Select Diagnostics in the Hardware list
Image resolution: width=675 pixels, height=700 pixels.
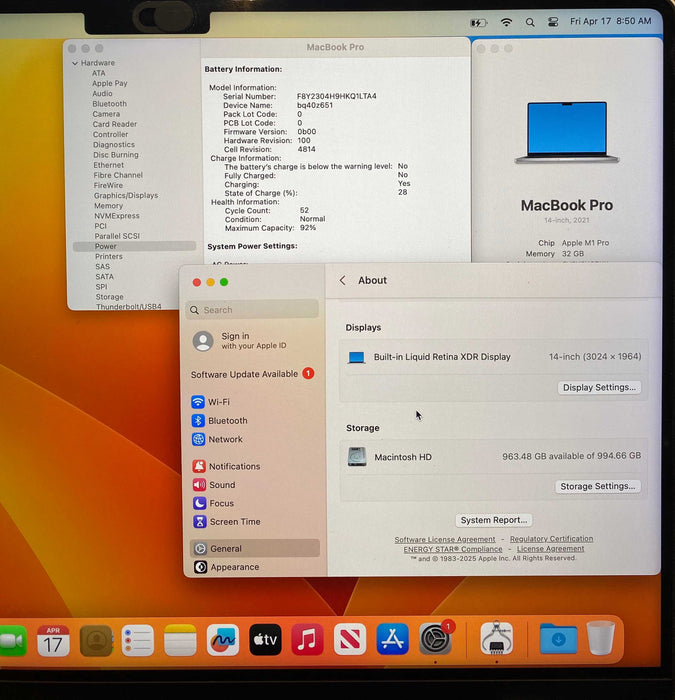click(114, 145)
